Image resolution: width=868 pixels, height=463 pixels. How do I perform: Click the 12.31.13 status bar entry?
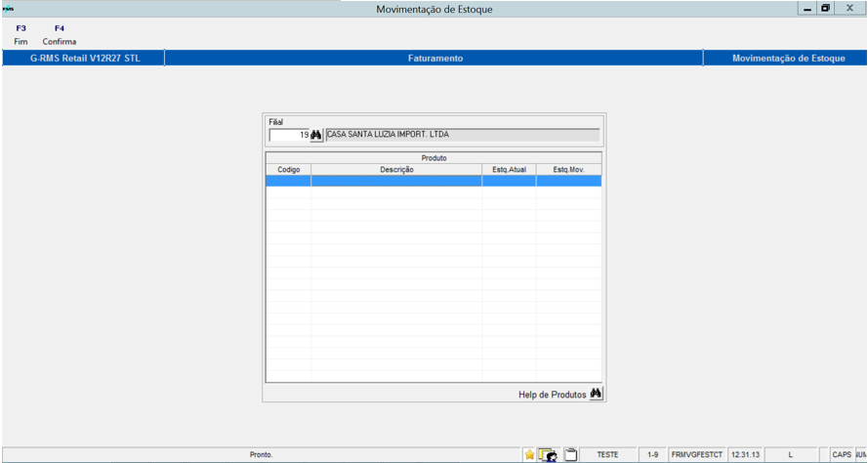(x=746, y=454)
